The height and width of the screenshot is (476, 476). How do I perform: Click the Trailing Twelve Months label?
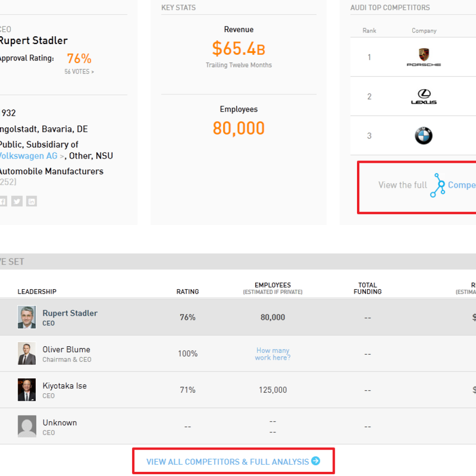point(238,65)
